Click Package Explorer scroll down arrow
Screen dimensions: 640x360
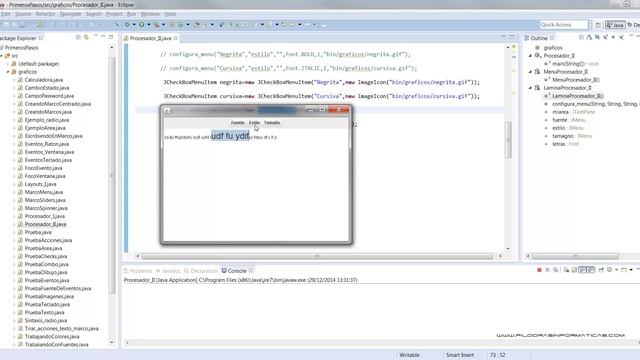pos(112,343)
